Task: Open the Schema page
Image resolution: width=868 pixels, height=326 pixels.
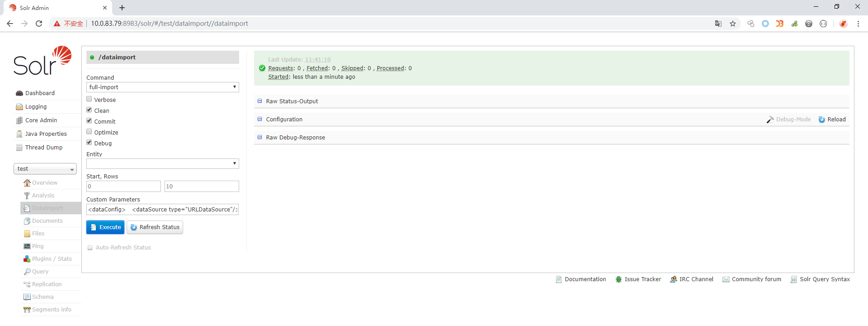Action: coord(42,297)
